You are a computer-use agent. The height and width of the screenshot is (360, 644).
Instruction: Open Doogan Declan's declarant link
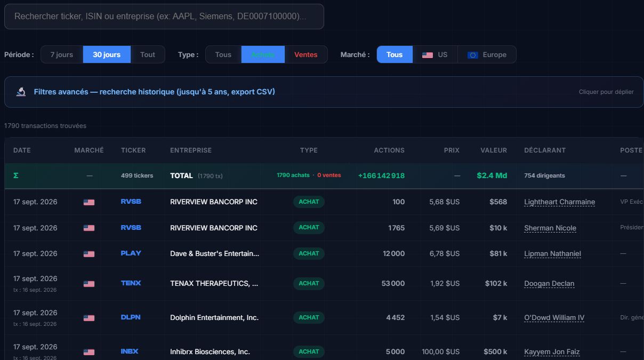(549, 284)
